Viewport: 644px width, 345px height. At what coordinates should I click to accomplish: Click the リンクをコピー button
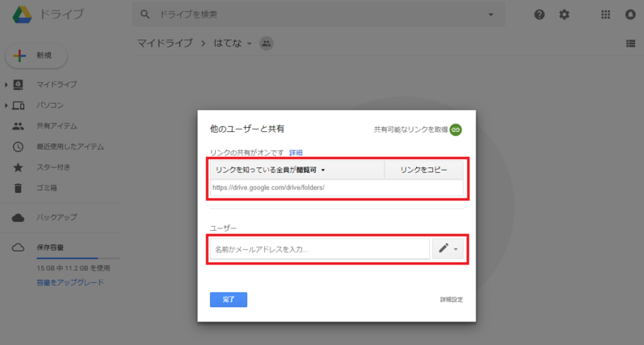(423, 170)
